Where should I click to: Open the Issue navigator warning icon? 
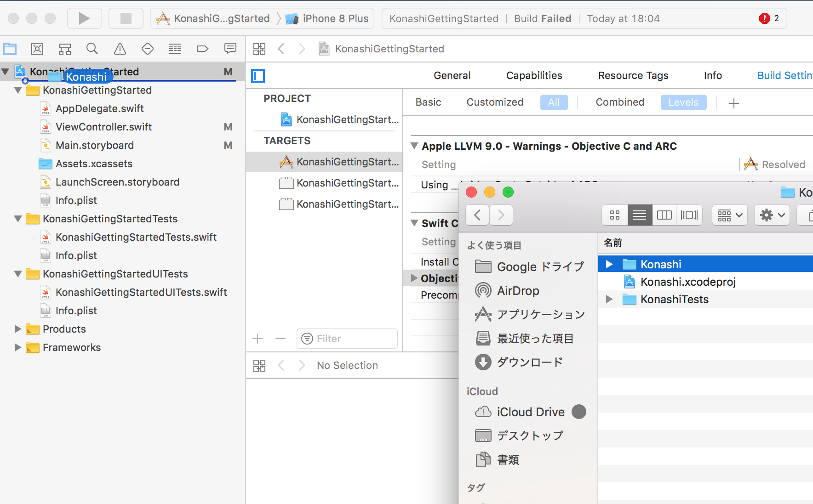point(120,49)
